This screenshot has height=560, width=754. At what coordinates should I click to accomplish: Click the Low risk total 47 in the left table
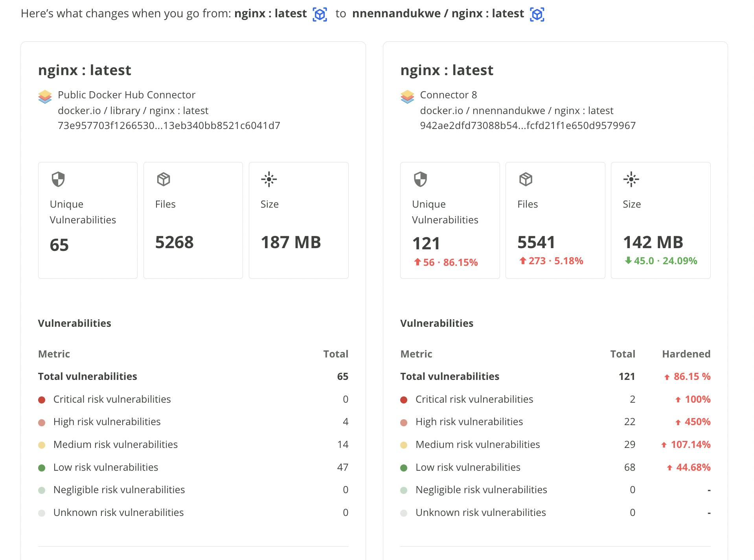tap(342, 467)
